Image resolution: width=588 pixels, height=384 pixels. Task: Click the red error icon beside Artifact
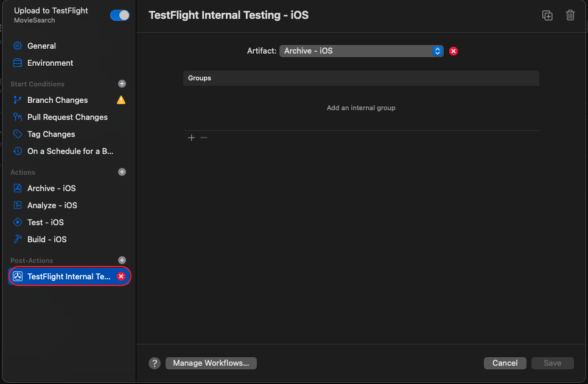pyautogui.click(x=453, y=51)
